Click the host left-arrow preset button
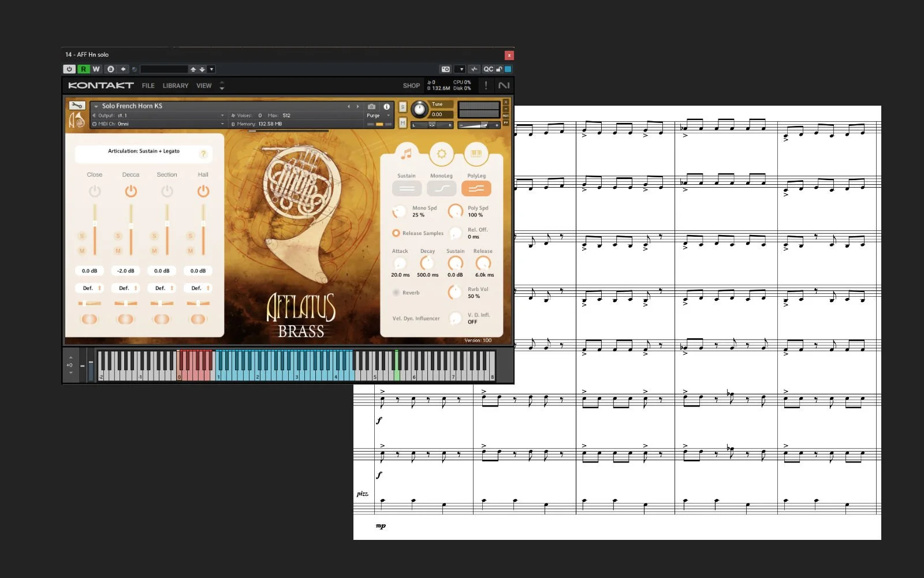The height and width of the screenshot is (578, 924). (x=123, y=69)
